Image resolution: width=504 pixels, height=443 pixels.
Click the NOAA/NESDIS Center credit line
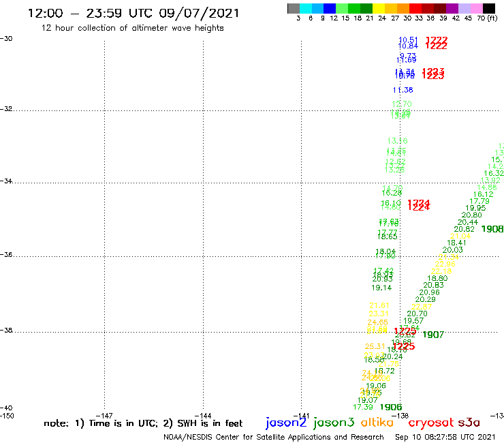(274, 437)
